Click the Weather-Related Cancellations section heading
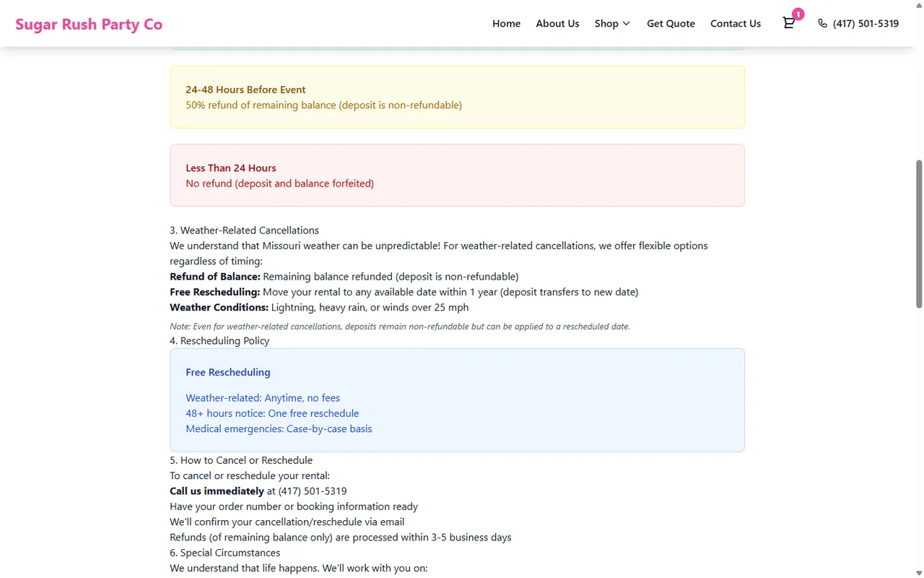 pos(244,230)
